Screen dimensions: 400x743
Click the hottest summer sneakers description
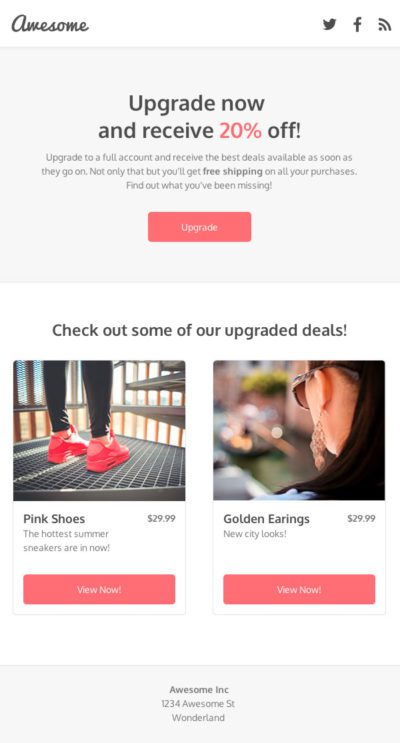pos(66,541)
